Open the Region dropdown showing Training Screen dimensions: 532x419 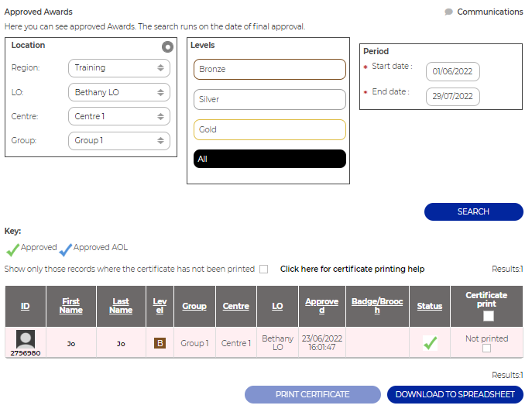click(x=119, y=68)
